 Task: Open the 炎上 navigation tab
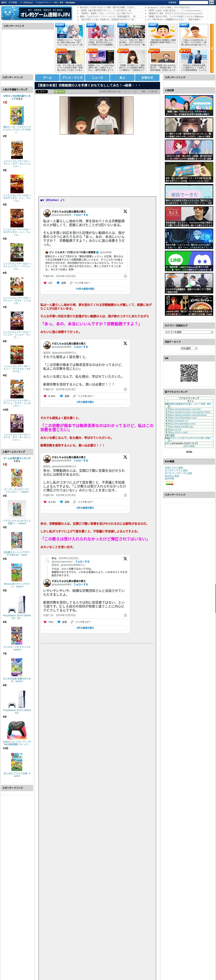coord(122,78)
